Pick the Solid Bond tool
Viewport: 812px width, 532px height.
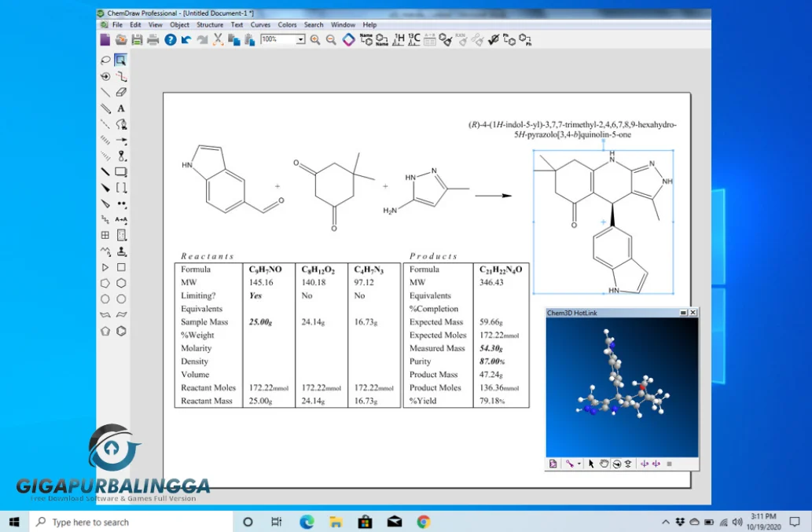pyautogui.click(x=105, y=92)
